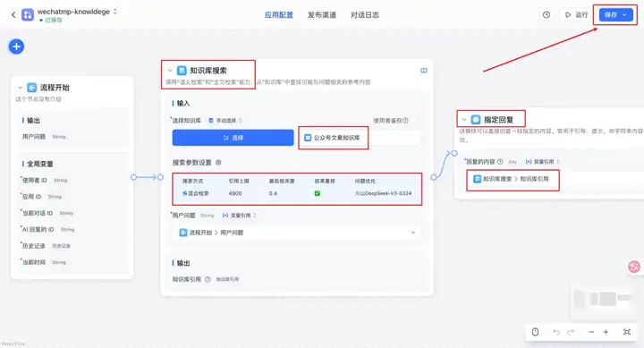Click the blue 选择 knowledge base button
Image resolution: width=644 pixels, height=348 pixels.
(x=233, y=138)
